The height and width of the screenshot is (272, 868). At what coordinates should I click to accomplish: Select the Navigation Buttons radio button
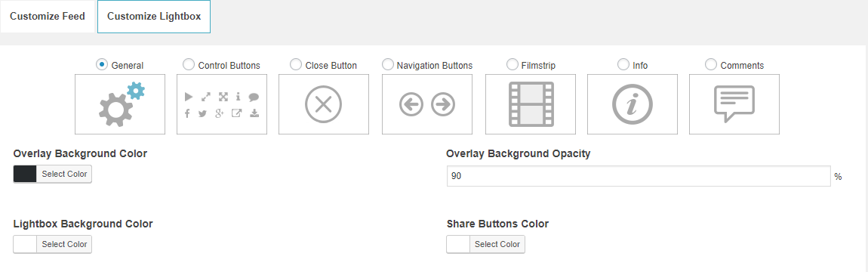tap(387, 64)
